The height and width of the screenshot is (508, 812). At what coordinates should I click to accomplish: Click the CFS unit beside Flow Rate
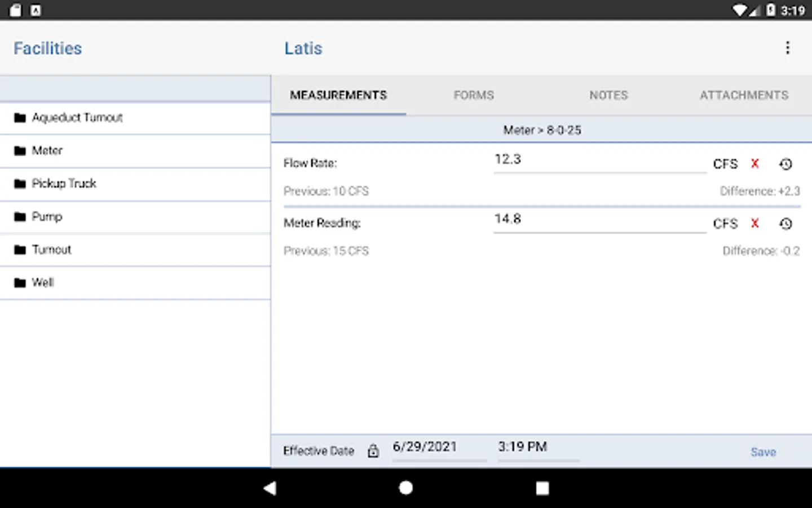click(725, 164)
